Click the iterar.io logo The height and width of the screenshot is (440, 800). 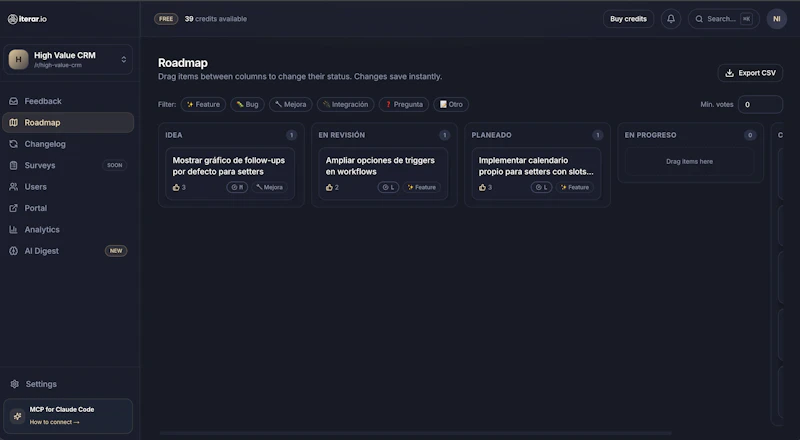(x=27, y=19)
